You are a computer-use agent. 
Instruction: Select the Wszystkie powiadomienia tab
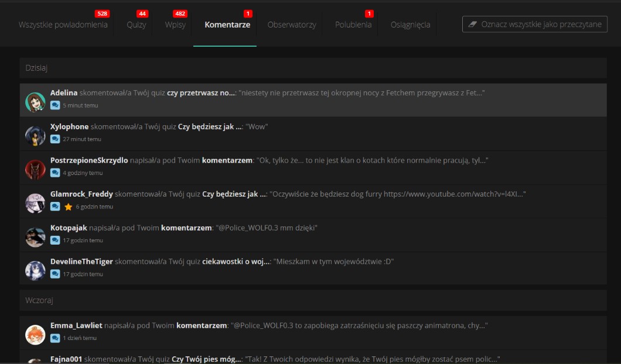tap(63, 25)
